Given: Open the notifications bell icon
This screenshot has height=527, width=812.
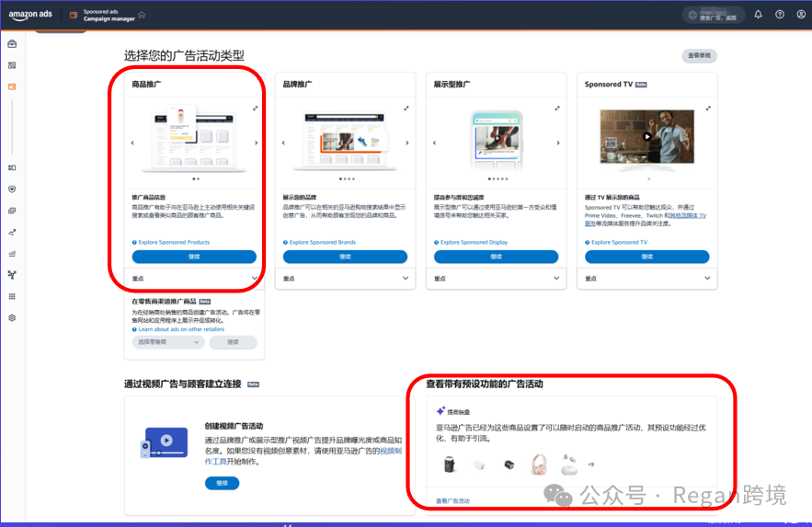Looking at the screenshot, I should (758, 15).
